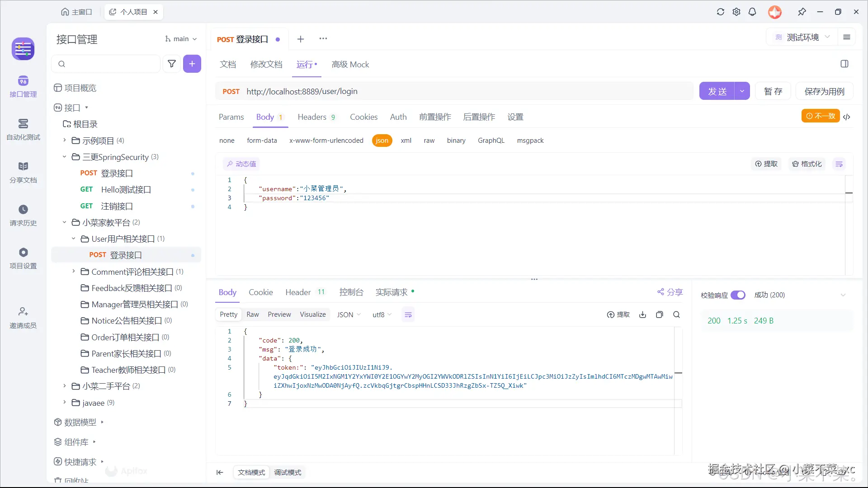Collapse the 三更SpringSecurity folder
The image size is (868, 488).
[65, 157]
